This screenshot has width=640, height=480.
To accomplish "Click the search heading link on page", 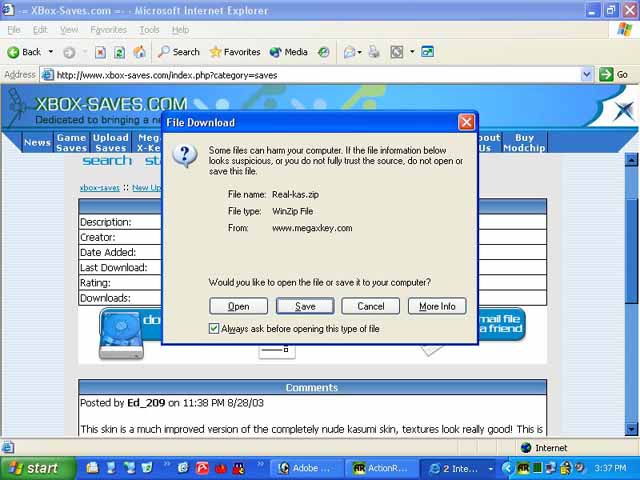I will pos(107,160).
